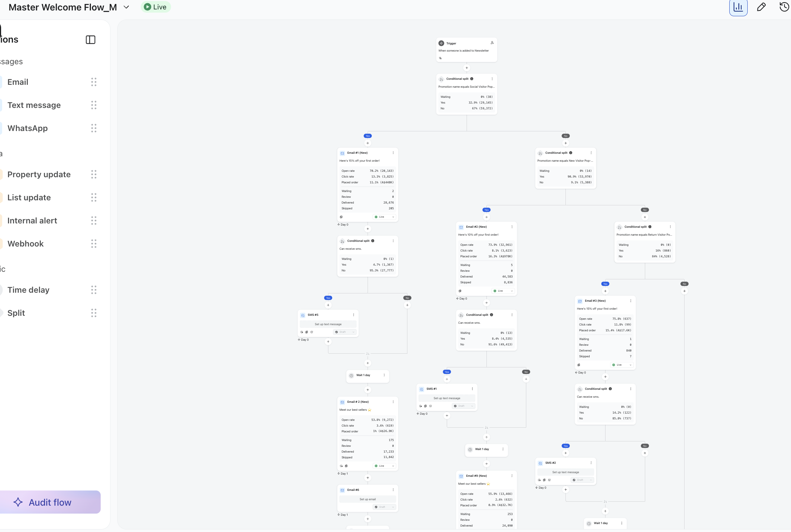This screenshot has width=791, height=532.
Task: Grab the Internal alert drag handle
Action: click(x=94, y=221)
